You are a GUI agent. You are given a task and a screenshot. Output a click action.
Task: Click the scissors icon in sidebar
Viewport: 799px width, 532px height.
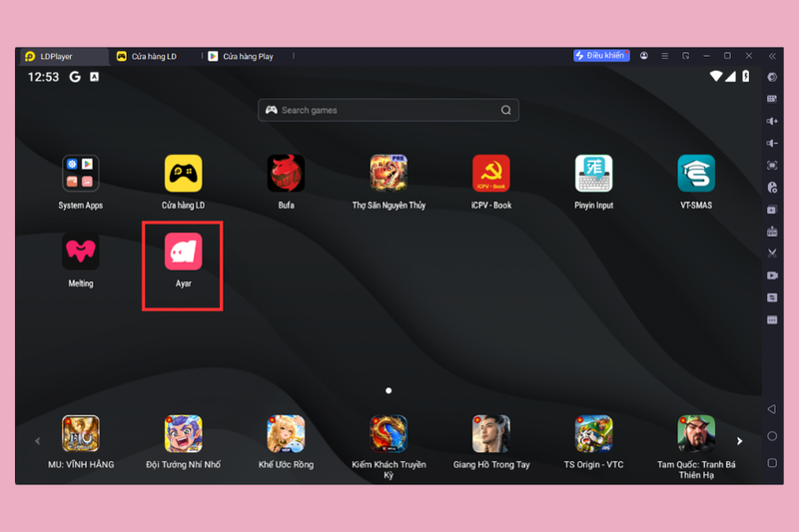click(772, 254)
